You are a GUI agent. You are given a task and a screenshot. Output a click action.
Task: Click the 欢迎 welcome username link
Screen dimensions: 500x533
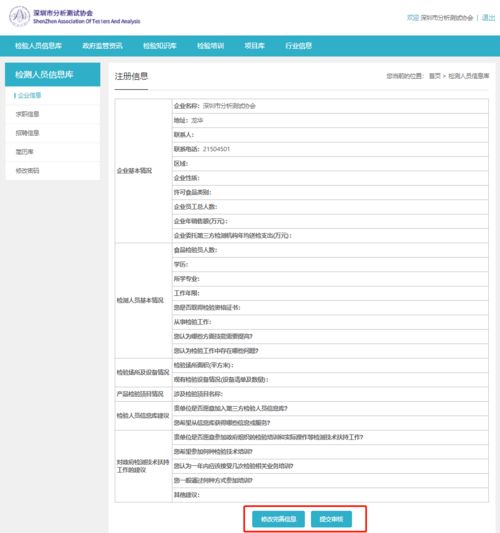440,17
